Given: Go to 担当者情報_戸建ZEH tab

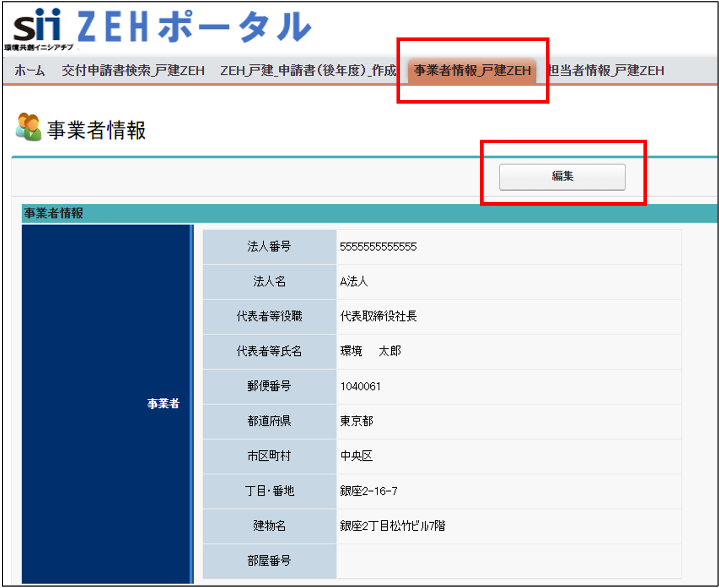Looking at the screenshot, I should (606, 70).
